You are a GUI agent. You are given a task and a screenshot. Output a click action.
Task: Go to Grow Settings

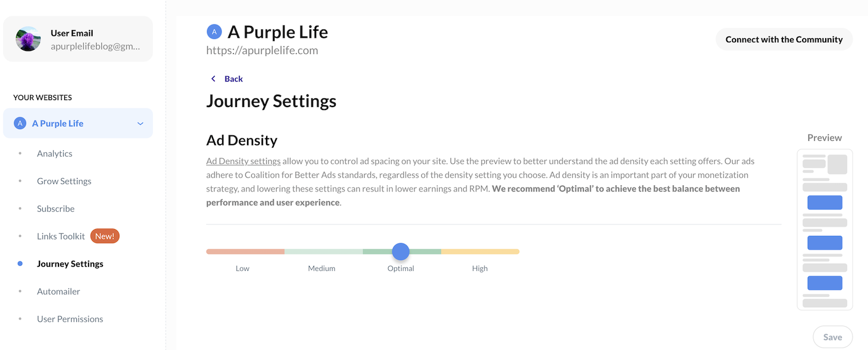[64, 181]
